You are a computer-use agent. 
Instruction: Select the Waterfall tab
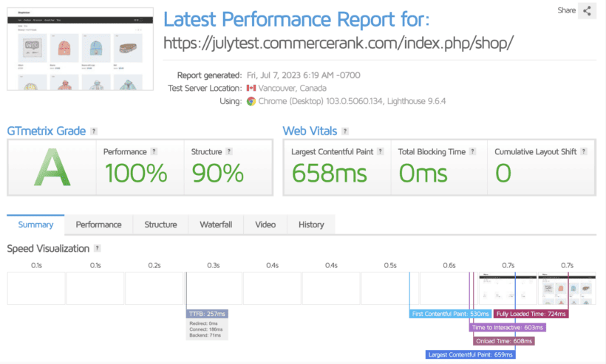[x=216, y=224]
